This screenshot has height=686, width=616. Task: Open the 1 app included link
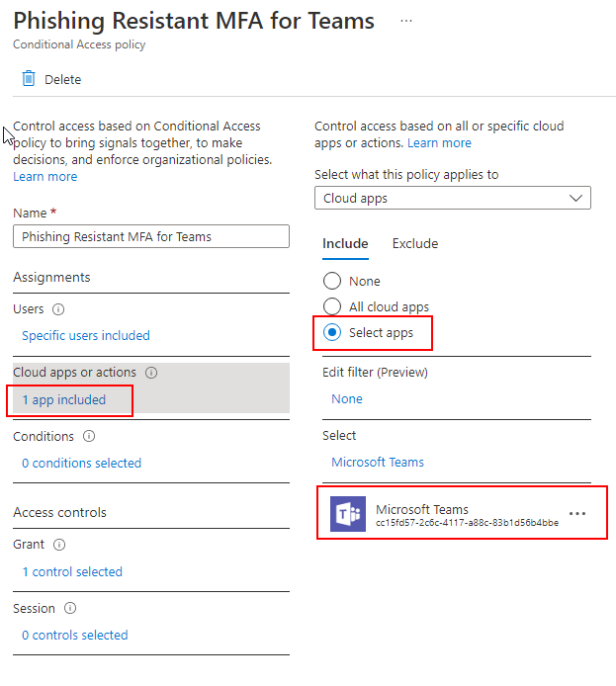tap(63, 400)
